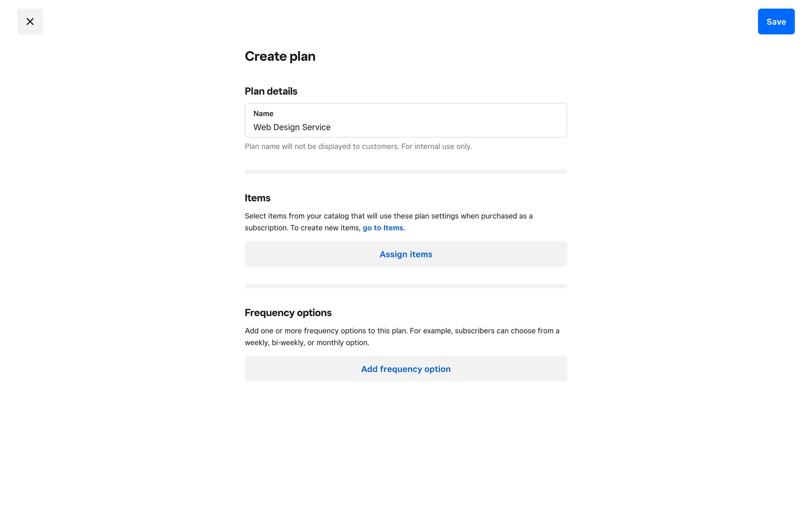Close the Create plan dialog
812x508 pixels.
coord(30,22)
